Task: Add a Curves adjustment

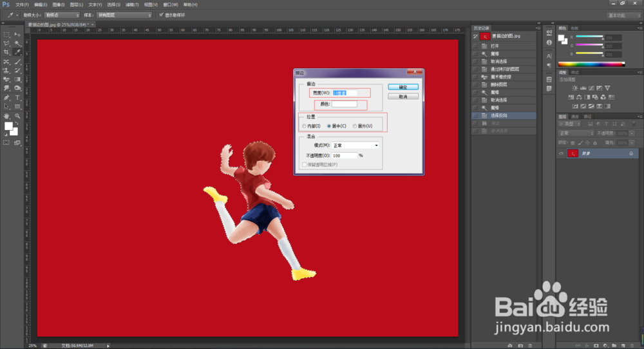Action: 591,88
